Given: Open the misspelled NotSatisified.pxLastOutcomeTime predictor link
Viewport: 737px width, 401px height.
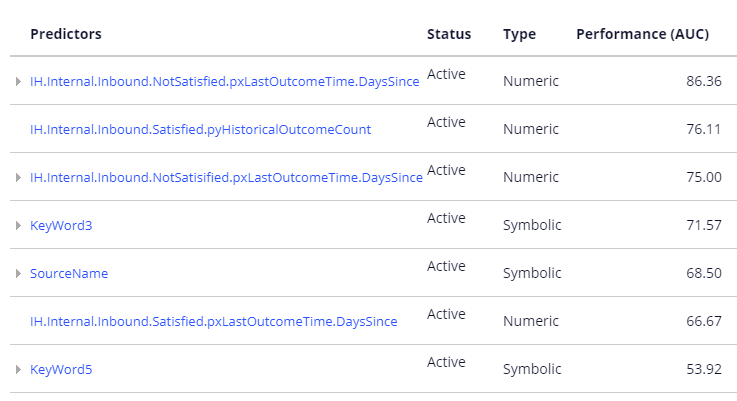Looking at the screenshot, I should 226,177.
